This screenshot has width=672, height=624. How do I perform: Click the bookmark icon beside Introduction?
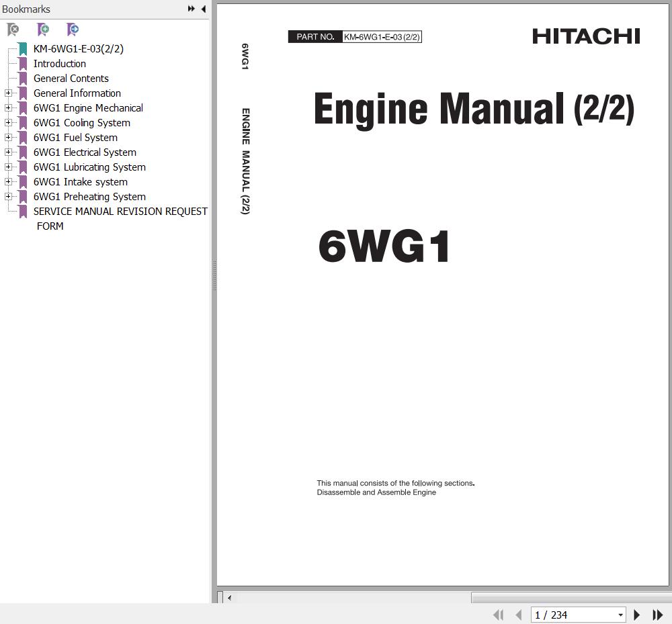(x=23, y=64)
